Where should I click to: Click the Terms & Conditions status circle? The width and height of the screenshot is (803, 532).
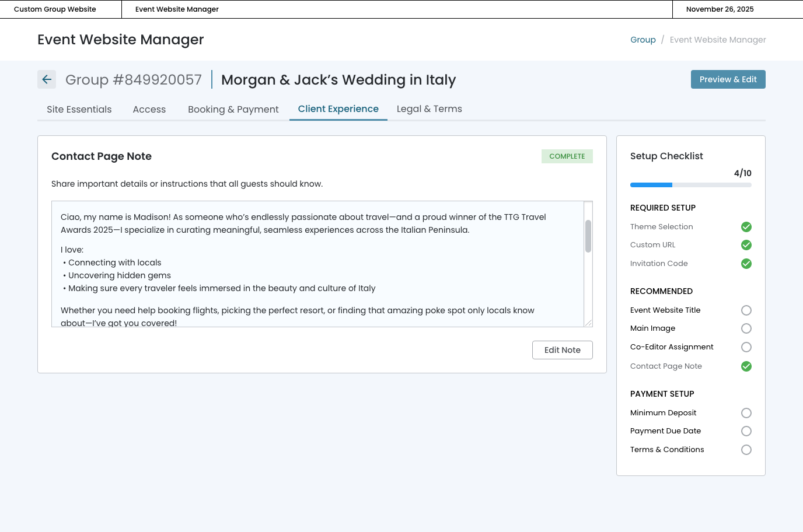[x=746, y=450]
